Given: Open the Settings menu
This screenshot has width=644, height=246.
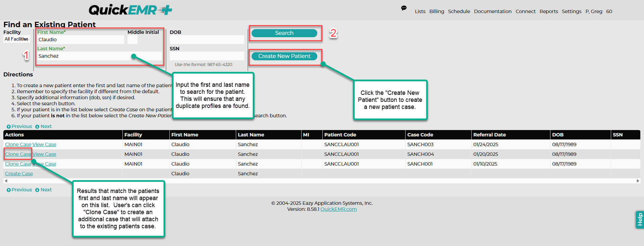Looking at the screenshot, I should pyautogui.click(x=572, y=11).
